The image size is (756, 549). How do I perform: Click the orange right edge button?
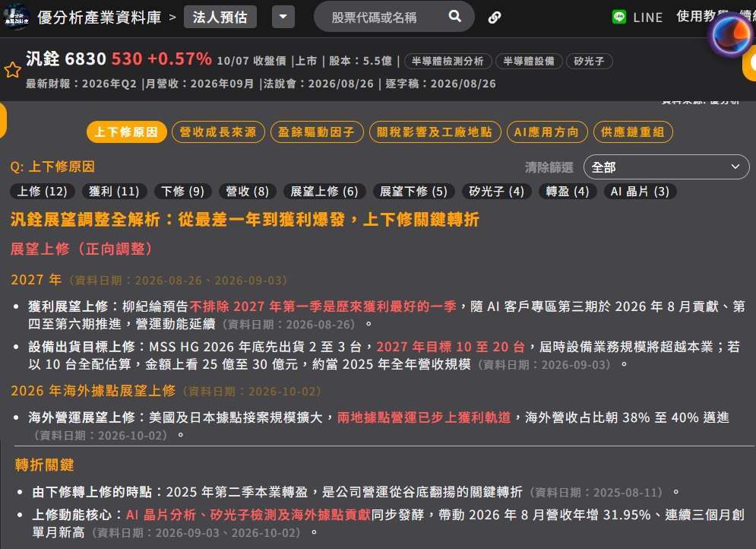(750, 63)
